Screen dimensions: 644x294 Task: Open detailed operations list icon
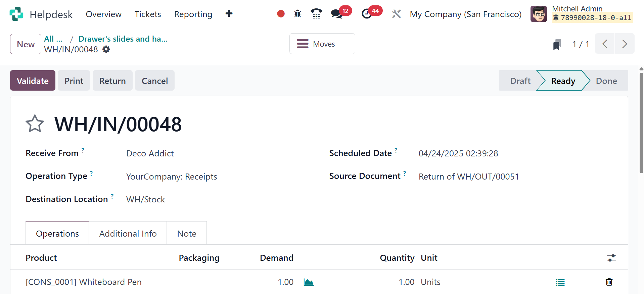click(560, 282)
